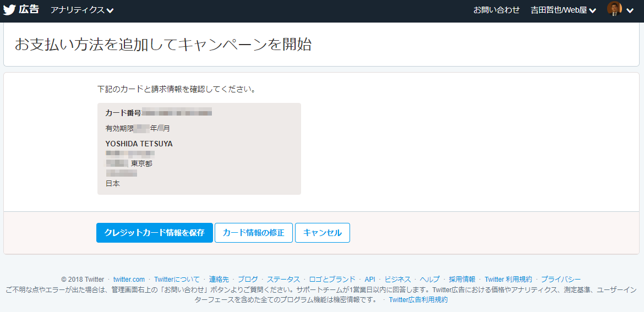Open the 吉田哲也/Web屋 account dropdown
The width and height of the screenshot is (644, 312).
[563, 10]
